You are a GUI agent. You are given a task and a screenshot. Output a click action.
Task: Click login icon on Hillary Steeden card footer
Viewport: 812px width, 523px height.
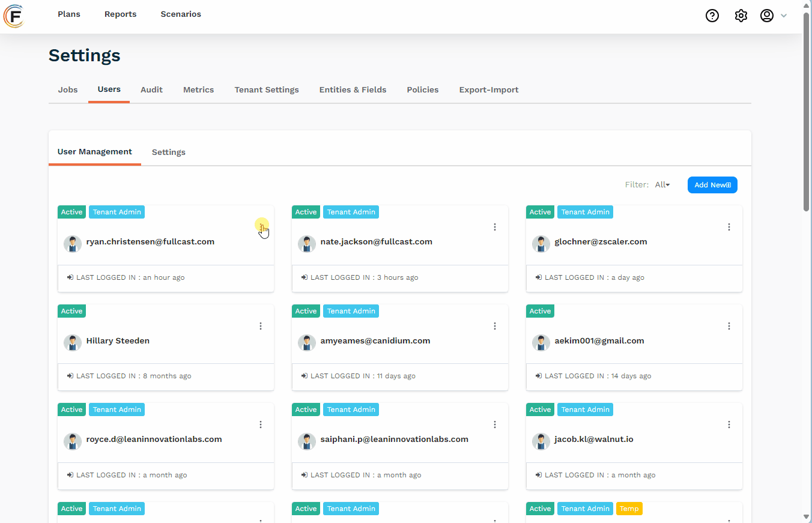pyautogui.click(x=70, y=376)
